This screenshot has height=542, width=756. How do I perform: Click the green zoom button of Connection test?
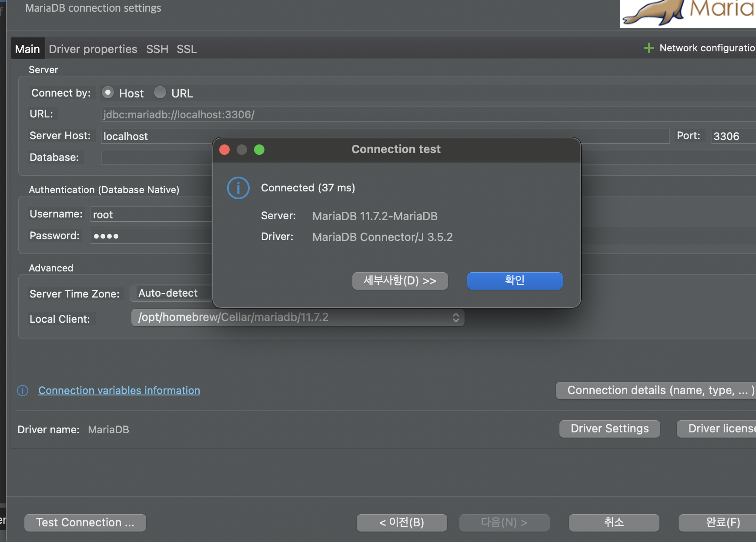259,150
